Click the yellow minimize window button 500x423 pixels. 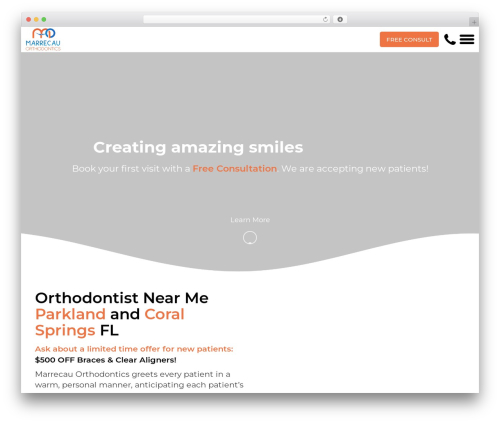point(36,20)
